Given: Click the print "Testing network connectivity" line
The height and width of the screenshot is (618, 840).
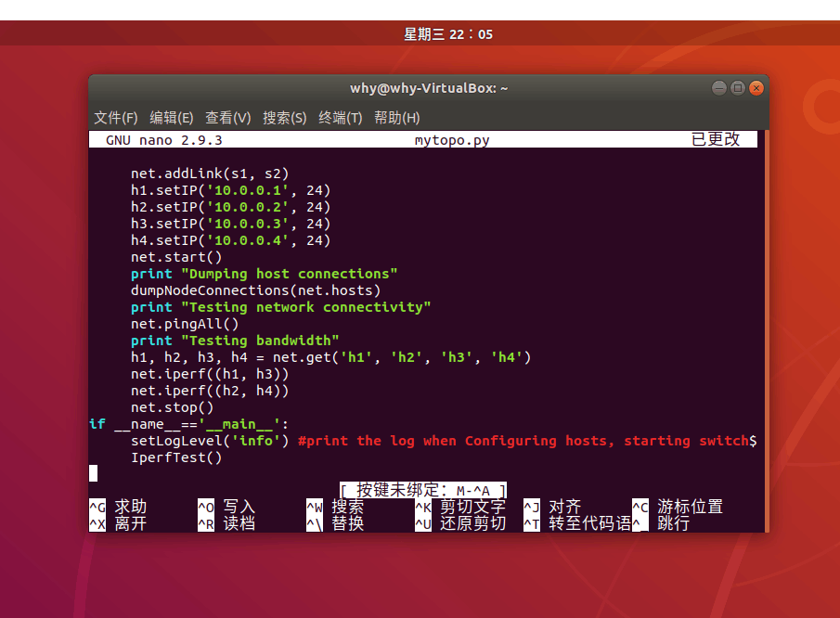Looking at the screenshot, I should 280,307.
